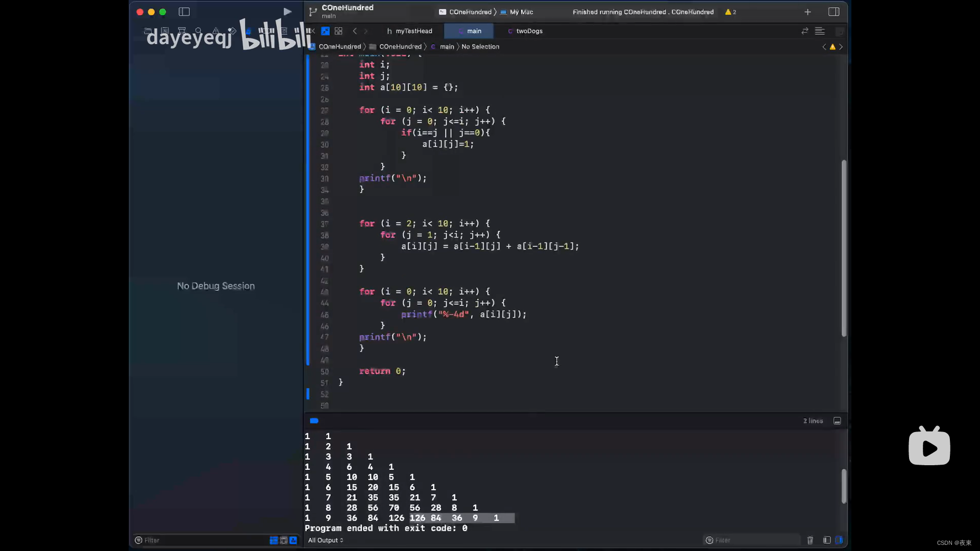
Task: Open COneHundred folder in jump bar
Action: pos(396,46)
